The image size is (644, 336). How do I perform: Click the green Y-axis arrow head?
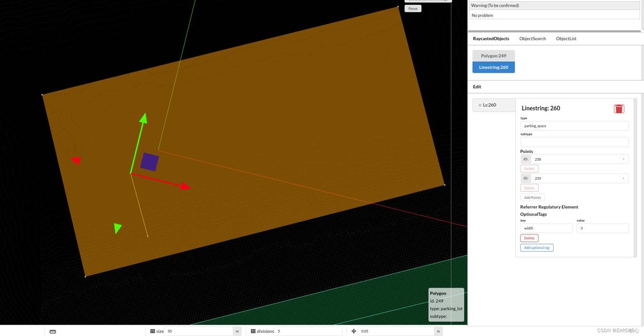[x=143, y=118]
